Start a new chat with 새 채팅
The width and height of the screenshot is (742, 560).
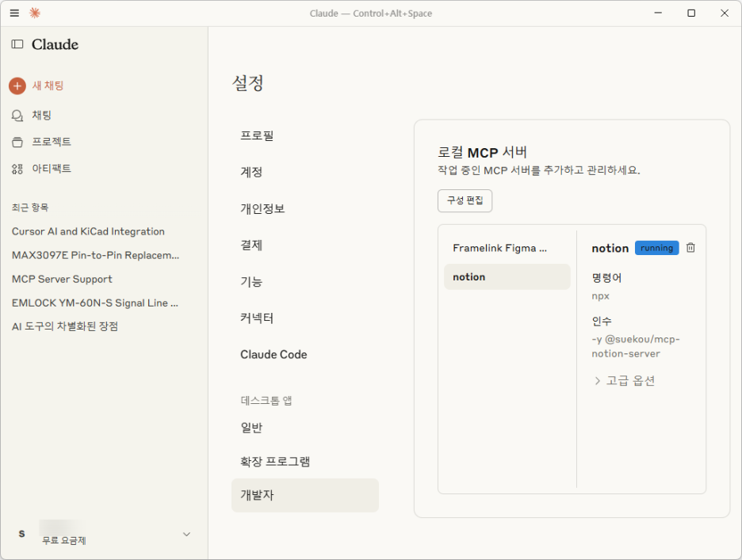click(48, 86)
